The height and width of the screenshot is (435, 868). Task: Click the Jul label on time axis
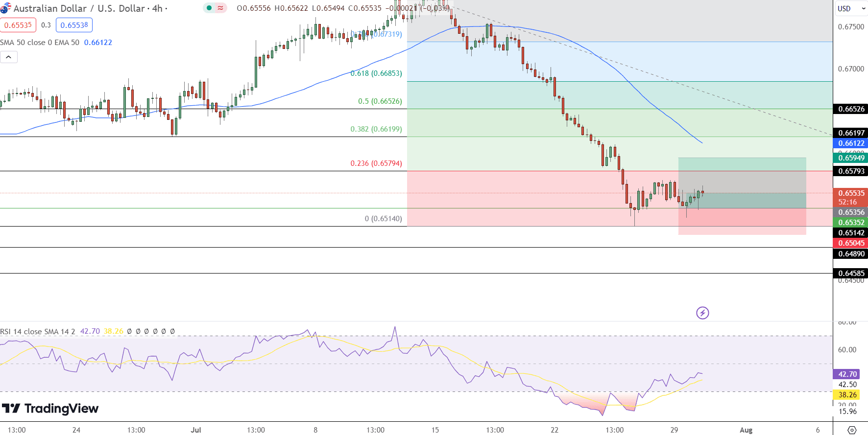[196, 430]
